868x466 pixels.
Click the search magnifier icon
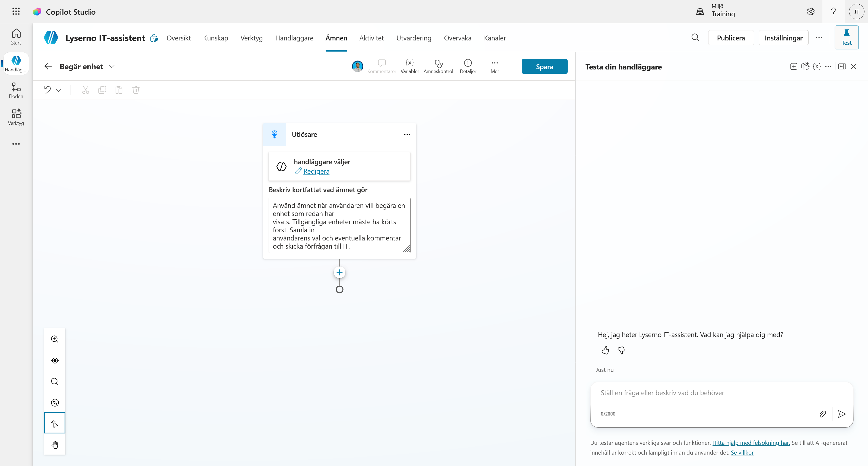pyautogui.click(x=695, y=37)
